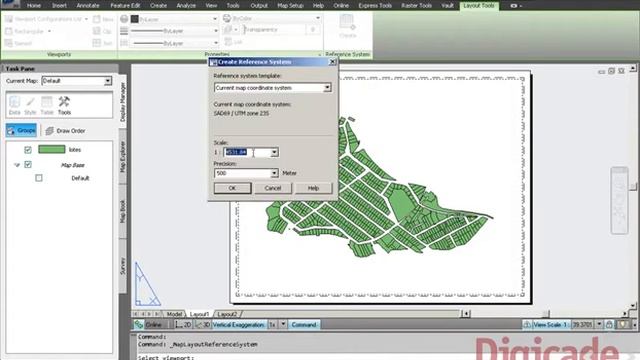Viewport: 640px width, 360px height.
Task: Open the Tools menu icon in Task Pane
Action: point(64,105)
